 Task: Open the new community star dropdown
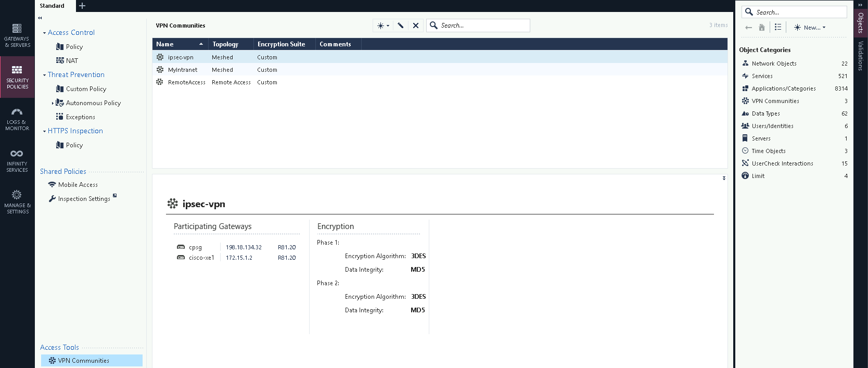[383, 26]
